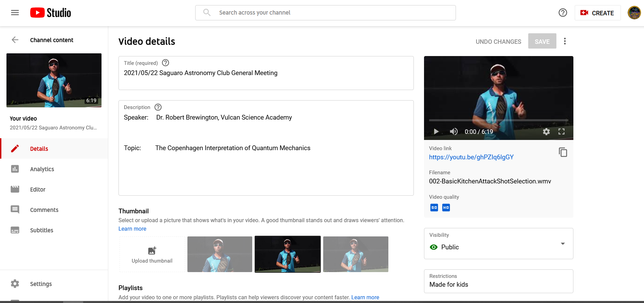The width and height of the screenshot is (644, 303).
Task: Click the Comments speech bubble icon
Action: point(15,210)
